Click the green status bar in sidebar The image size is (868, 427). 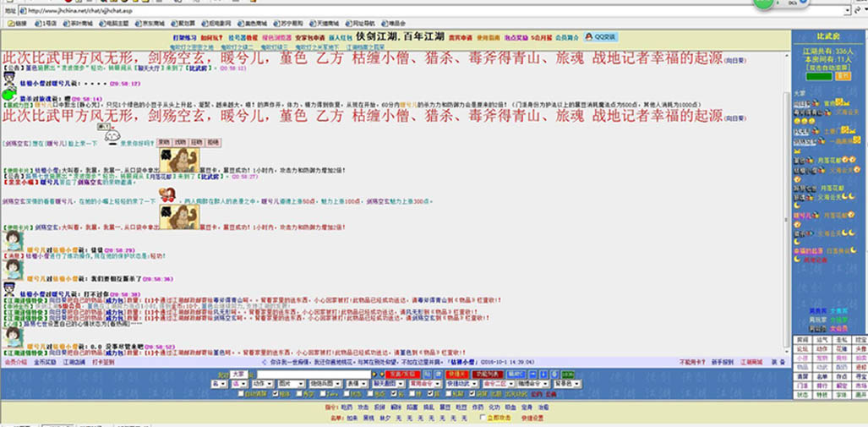click(x=819, y=76)
